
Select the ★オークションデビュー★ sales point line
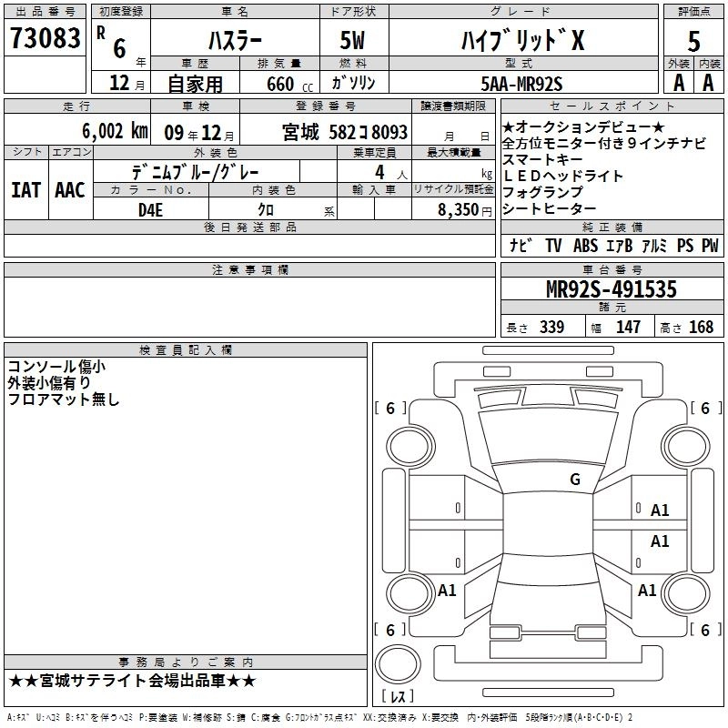[x=583, y=126]
